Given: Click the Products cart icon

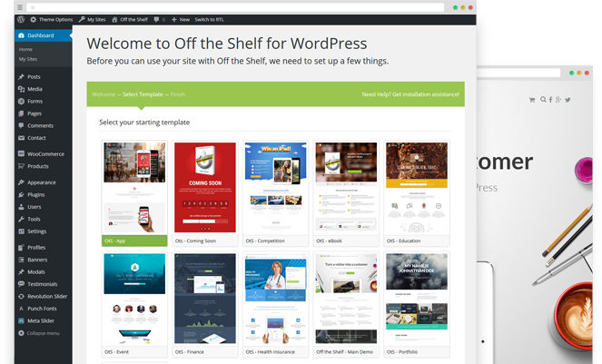Looking at the screenshot, I should 21,166.
